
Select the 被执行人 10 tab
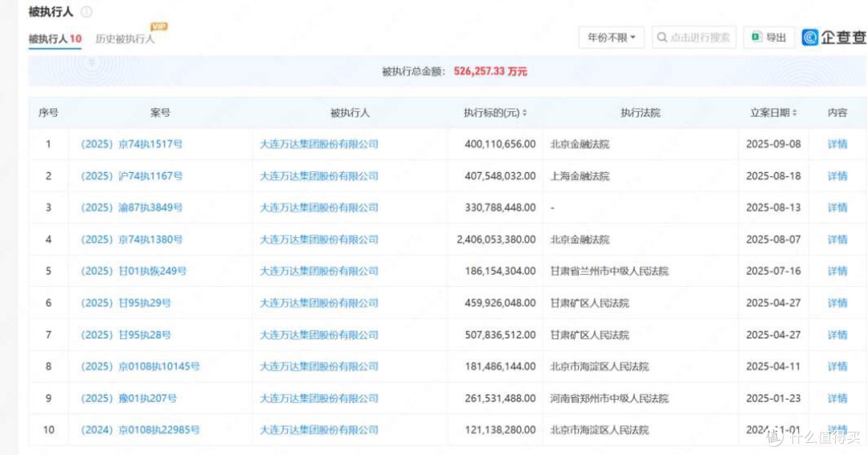click(x=55, y=39)
